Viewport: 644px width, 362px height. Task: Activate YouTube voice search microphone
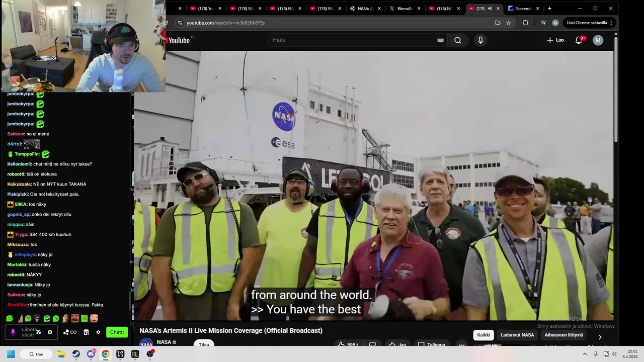click(480, 40)
